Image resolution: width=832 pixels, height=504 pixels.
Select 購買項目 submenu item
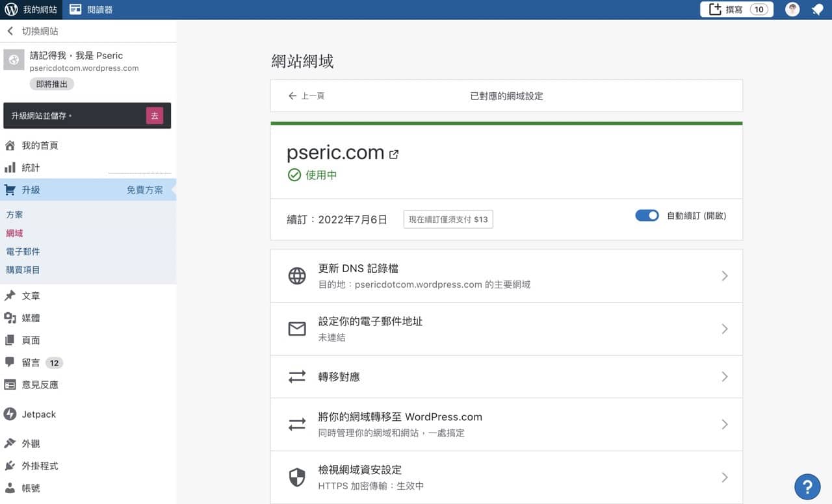(23, 270)
